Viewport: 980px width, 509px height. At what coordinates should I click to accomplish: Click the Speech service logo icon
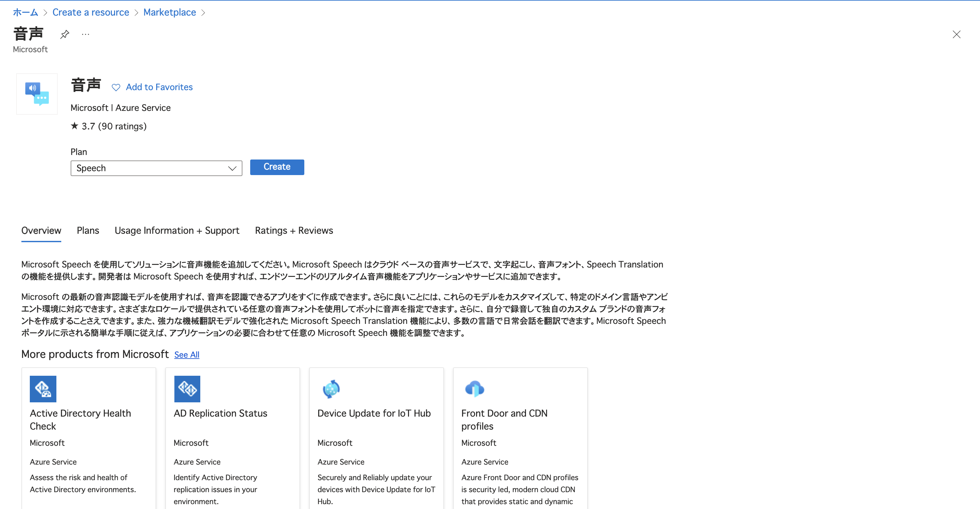[x=37, y=94]
